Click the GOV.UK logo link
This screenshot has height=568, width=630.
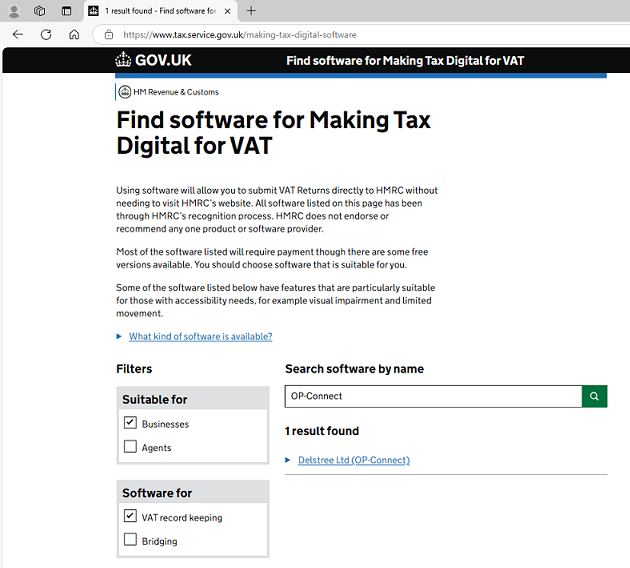click(153, 60)
